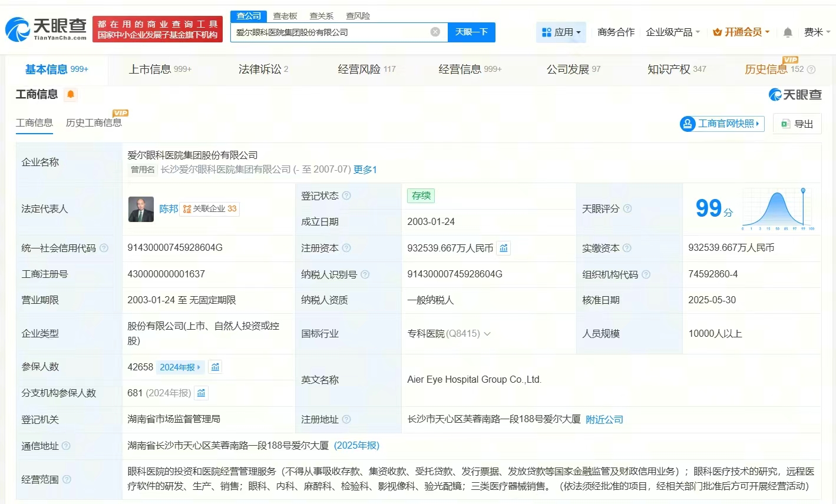836x504 pixels.
Task: Click the 成立日期 value 2003-01-24
Action: click(431, 222)
